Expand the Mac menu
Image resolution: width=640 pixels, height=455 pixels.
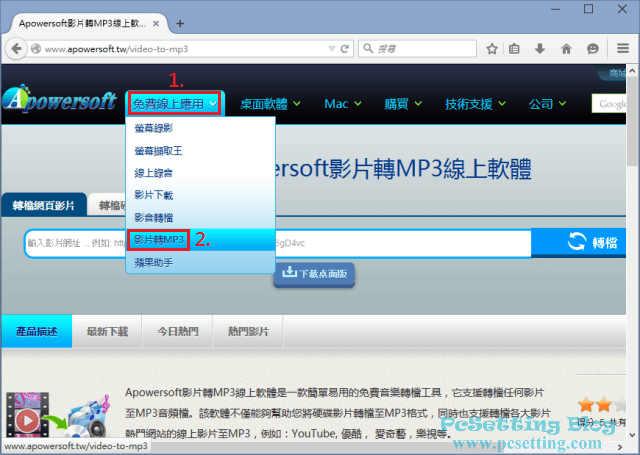click(342, 104)
